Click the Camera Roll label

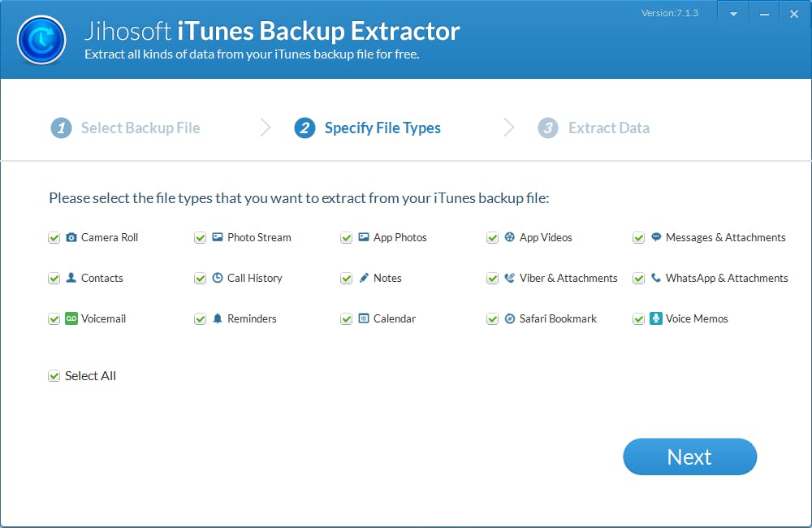(x=110, y=237)
